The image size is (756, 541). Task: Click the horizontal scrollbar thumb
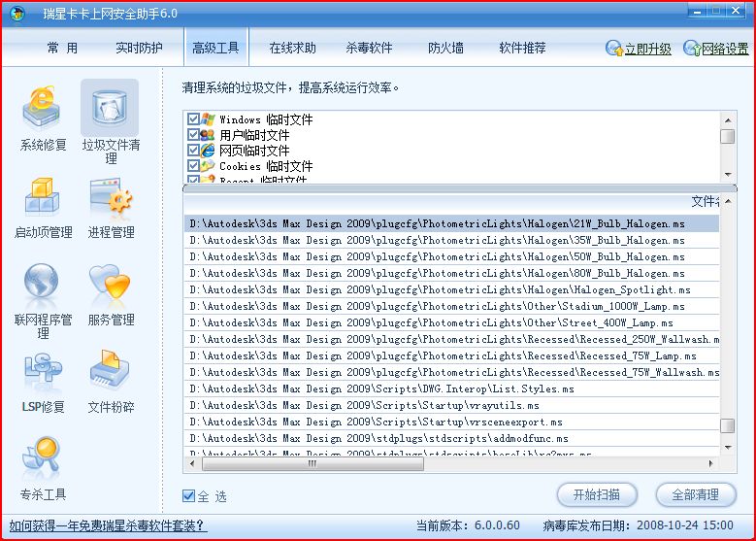tap(312, 463)
